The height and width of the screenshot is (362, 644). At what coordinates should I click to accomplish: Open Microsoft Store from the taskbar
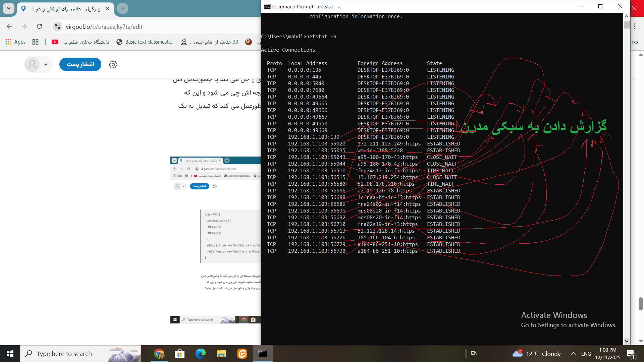tap(180, 354)
